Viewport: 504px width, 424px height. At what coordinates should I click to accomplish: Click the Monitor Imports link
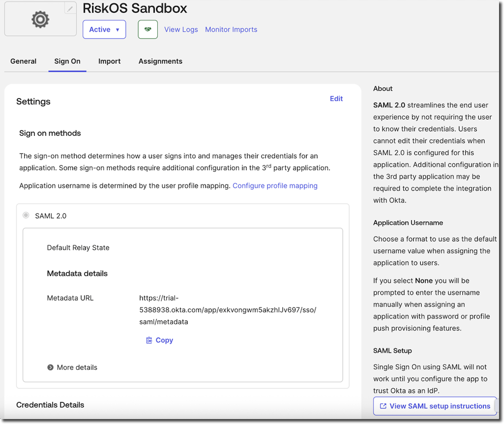point(231,30)
